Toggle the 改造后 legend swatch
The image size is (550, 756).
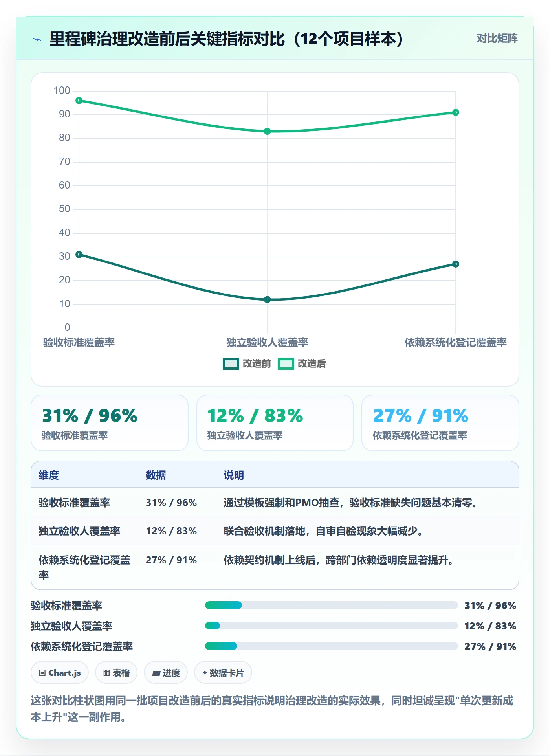point(286,364)
